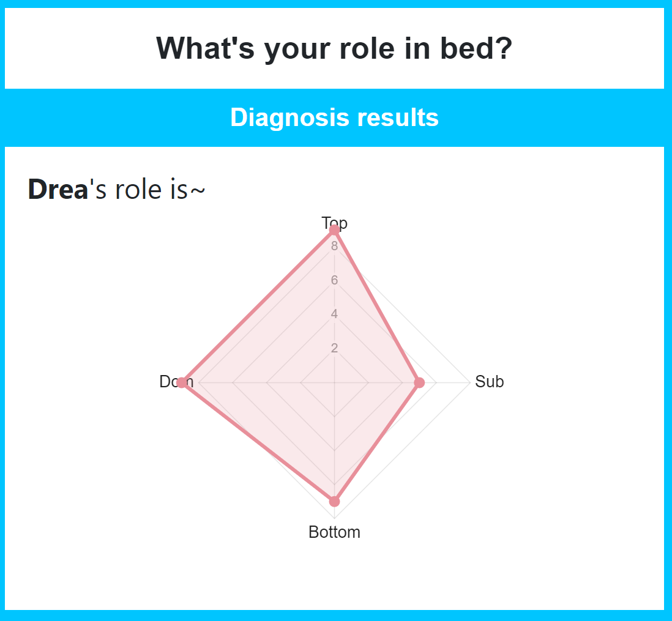Screen dimensions: 672x621
Task: Click the pink line connecting Sub and Bottom
Action: 376,442
